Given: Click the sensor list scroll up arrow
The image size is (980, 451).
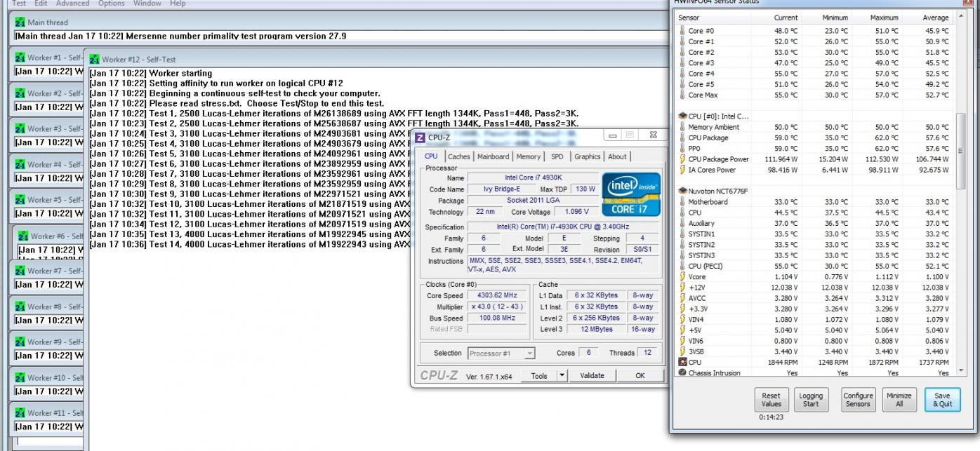Looking at the screenshot, I should coord(961,18).
